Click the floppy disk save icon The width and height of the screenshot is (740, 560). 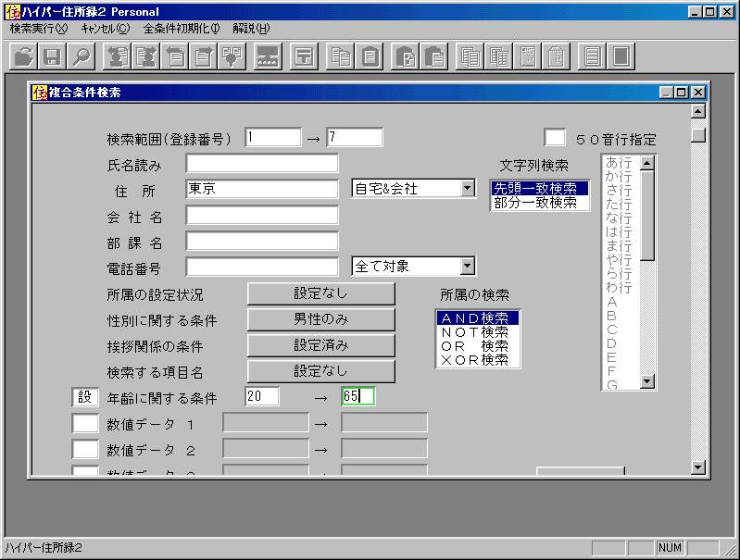tap(53, 56)
